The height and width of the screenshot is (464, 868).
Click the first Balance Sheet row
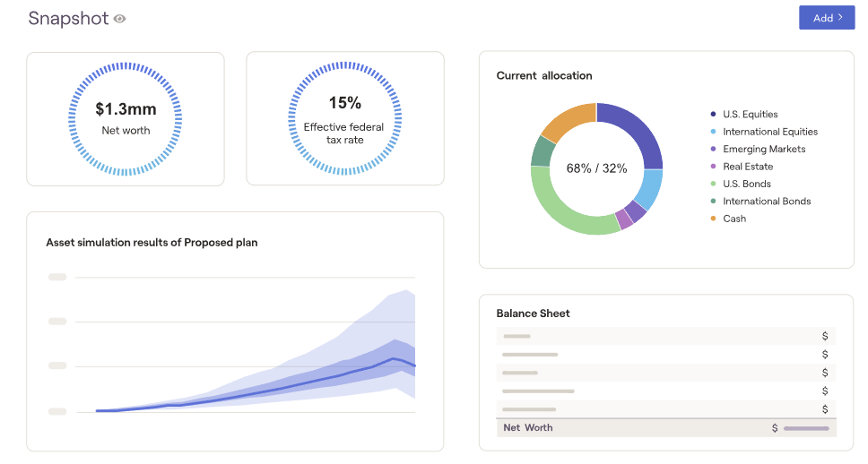tap(666, 337)
